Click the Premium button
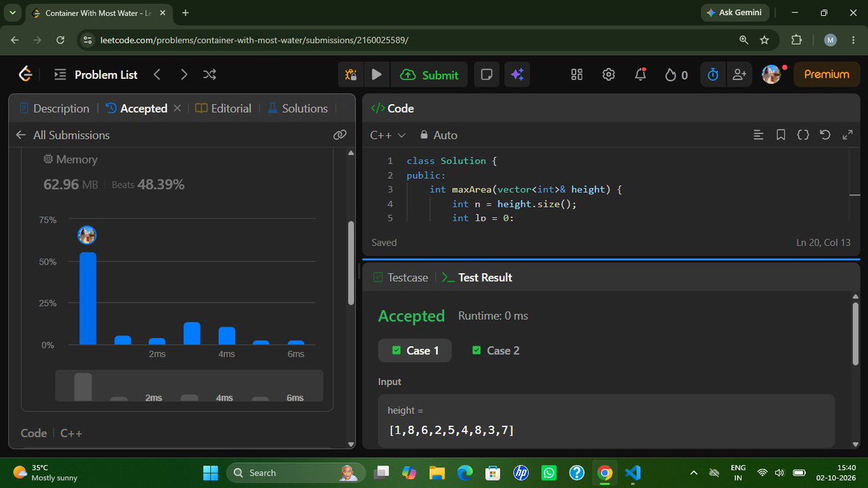 point(826,74)
